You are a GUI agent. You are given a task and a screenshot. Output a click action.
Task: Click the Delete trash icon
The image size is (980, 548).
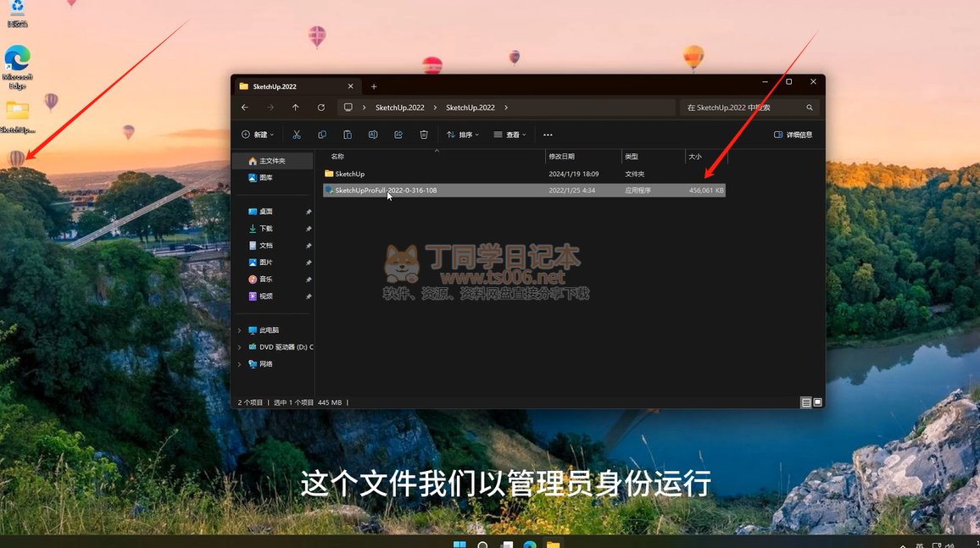[x=424, y=135]
